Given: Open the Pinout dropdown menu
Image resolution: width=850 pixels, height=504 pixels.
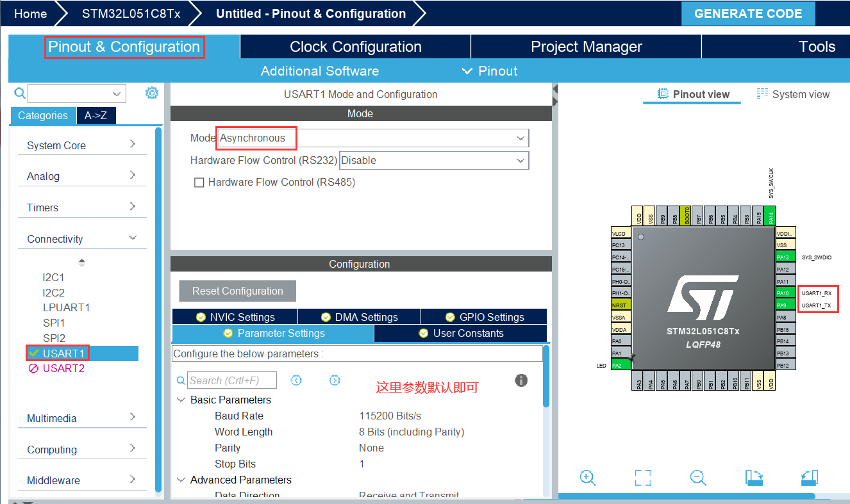Looking at the screenshot, I should pyautogui.click(x=490, y=71).
